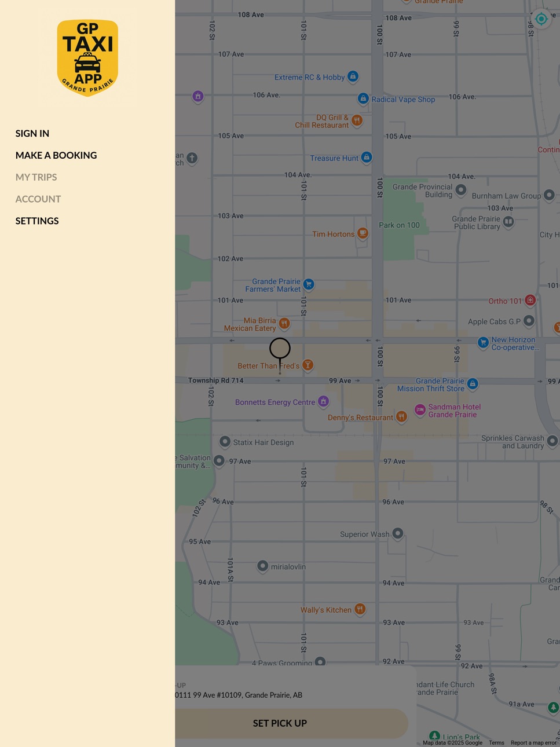The height and width of the screenshot is (747, 560).
Task: Tap the Grande Prairie Public Library marker
Action: point(508,222)
